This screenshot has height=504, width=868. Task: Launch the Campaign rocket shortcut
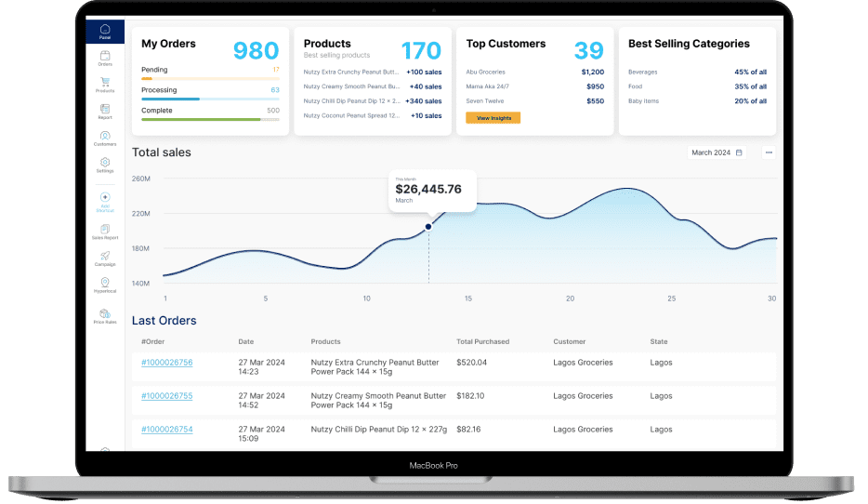click(x=105, y=258)
